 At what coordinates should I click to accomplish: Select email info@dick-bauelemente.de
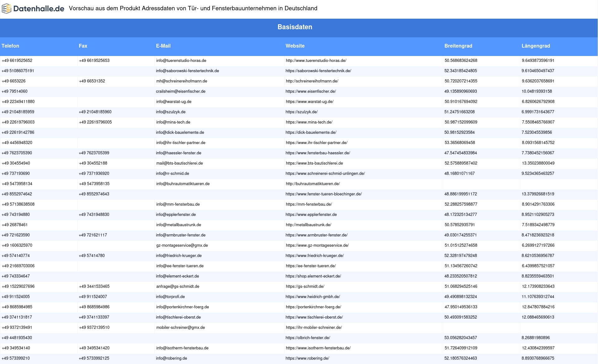pos(180,133)
